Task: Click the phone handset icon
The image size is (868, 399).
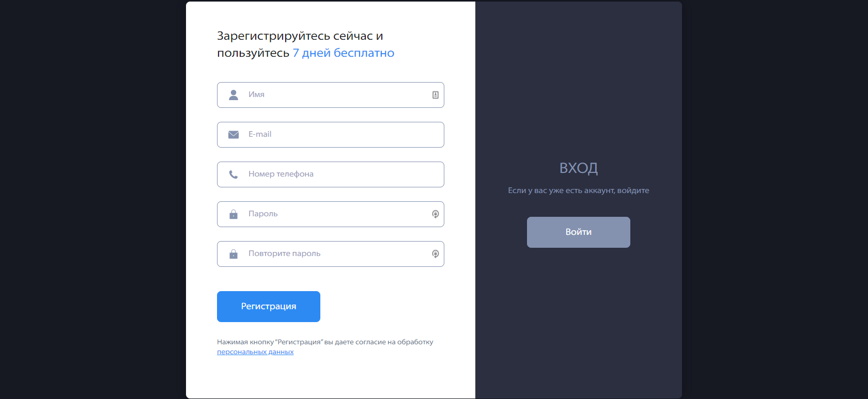Action: coord(234,174)
